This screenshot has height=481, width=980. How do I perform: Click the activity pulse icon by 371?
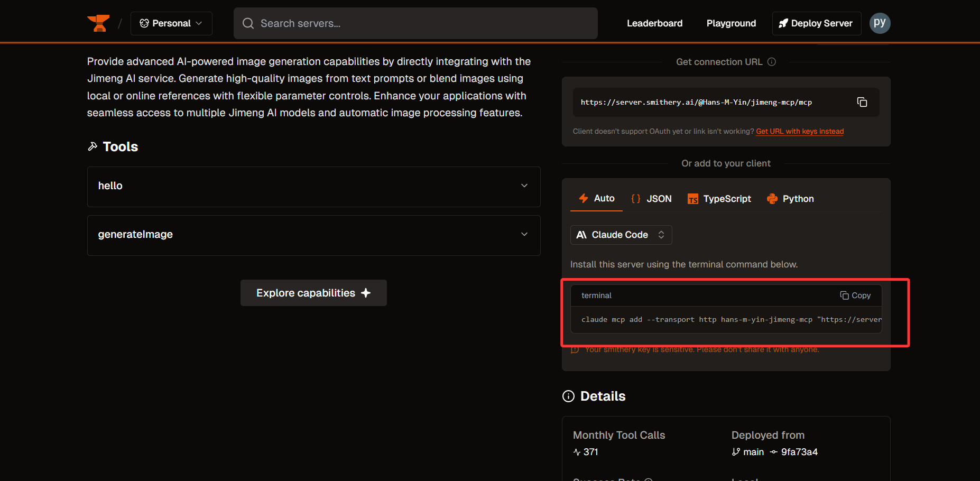577,452
